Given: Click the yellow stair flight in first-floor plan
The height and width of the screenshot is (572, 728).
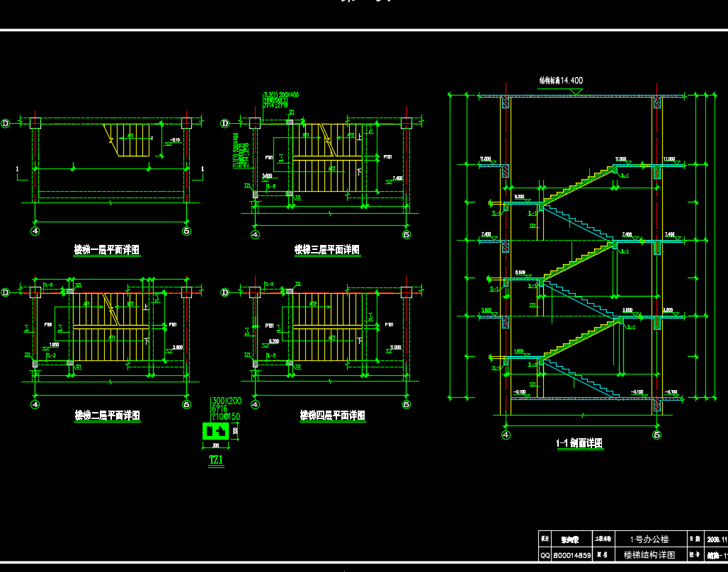Looking at the screenshot, I should coord(132,139).
